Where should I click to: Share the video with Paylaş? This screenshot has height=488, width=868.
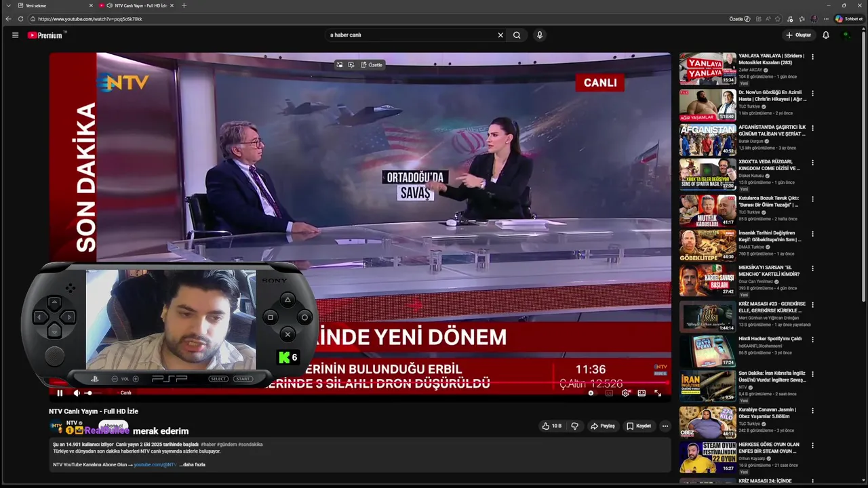[x=603, y=426]
